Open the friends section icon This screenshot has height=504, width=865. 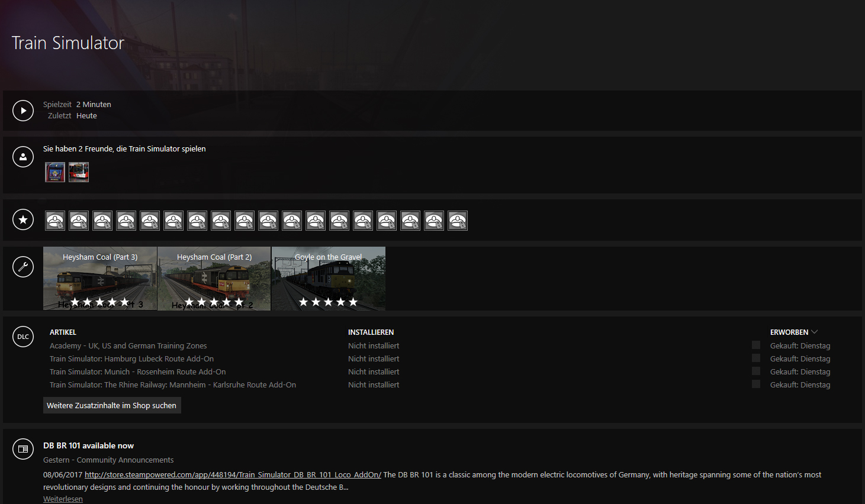23,157
